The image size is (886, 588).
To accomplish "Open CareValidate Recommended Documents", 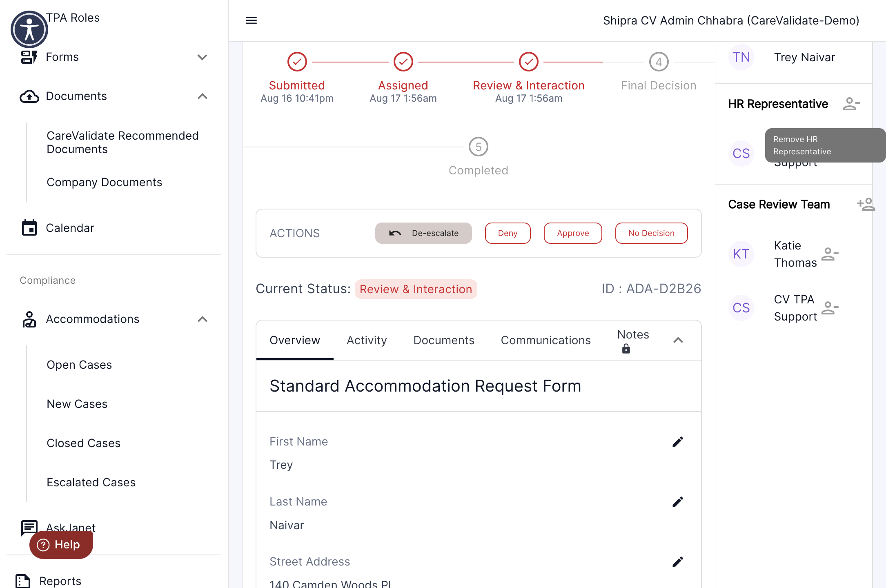I will tap(122, 143).
